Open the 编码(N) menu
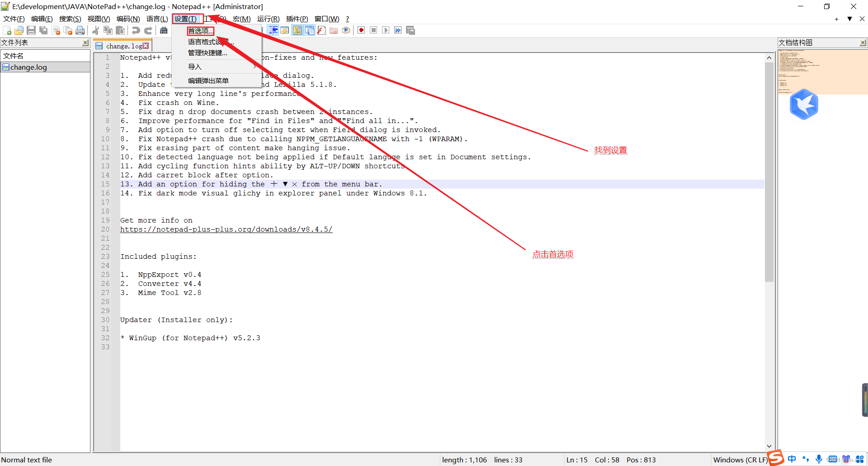Screen dimensions: 868x466 (x=128, y=19)
